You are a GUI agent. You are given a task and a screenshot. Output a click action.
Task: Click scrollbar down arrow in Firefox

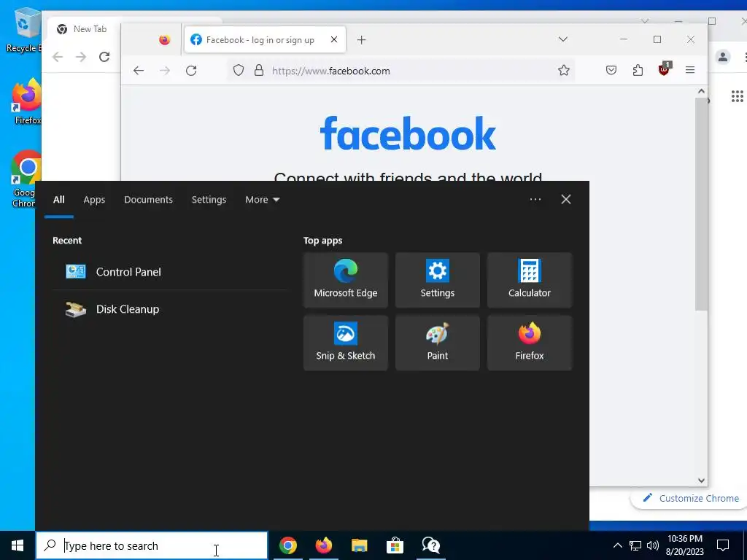701,481
